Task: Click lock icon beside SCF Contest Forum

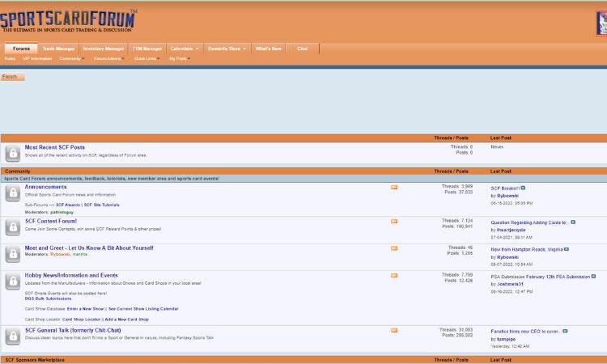Action: 13,227
